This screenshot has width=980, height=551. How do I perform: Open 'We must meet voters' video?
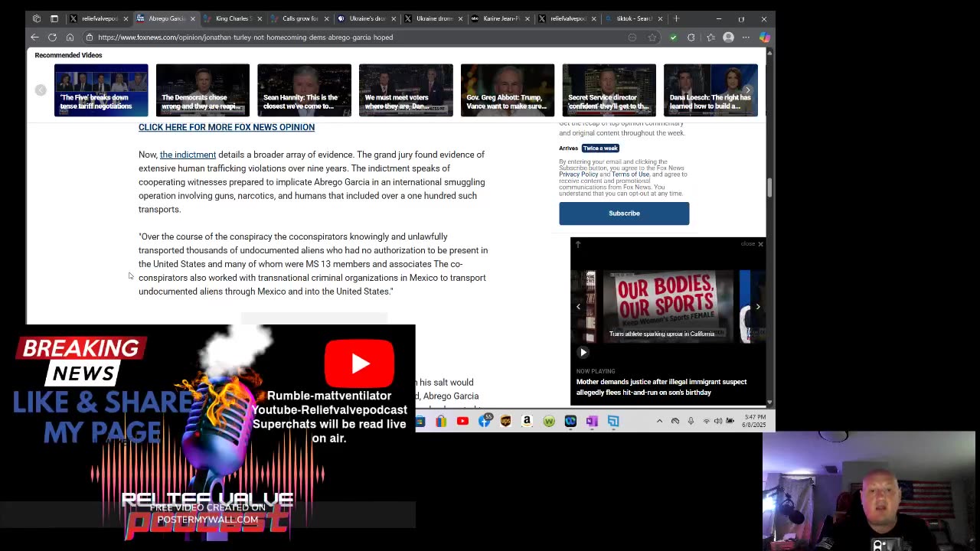coord(406,90)
